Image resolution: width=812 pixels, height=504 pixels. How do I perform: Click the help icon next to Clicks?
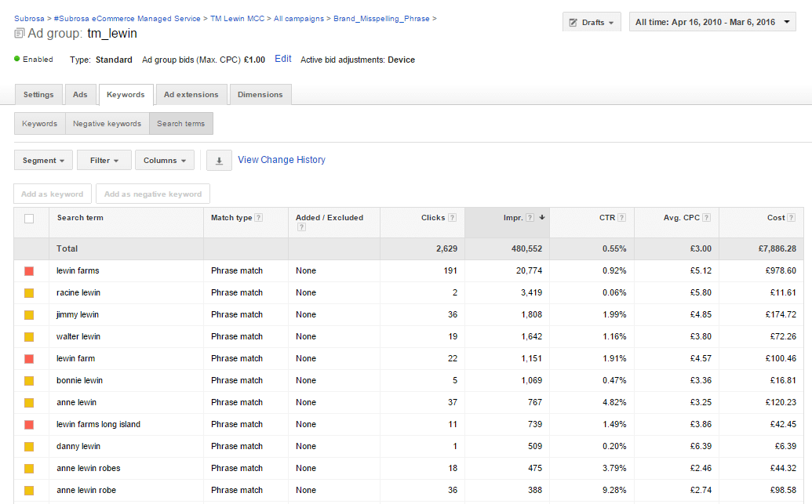[x=452, y=218]
